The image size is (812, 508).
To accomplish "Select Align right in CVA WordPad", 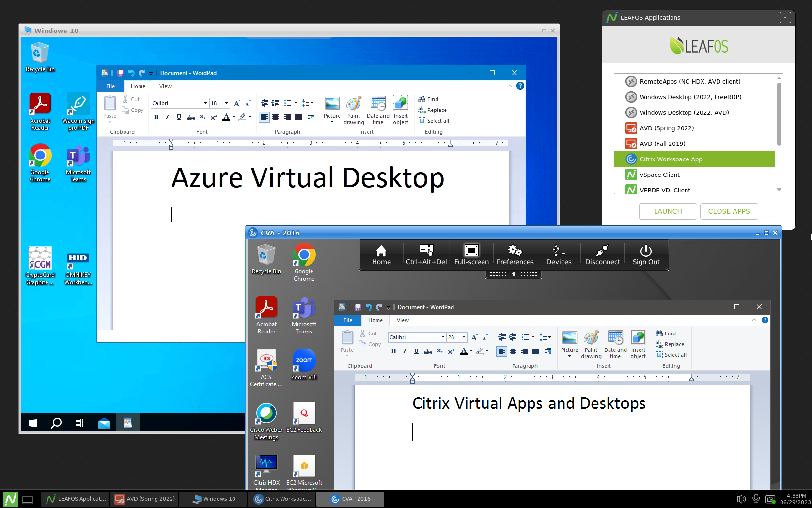I will 525,351.
